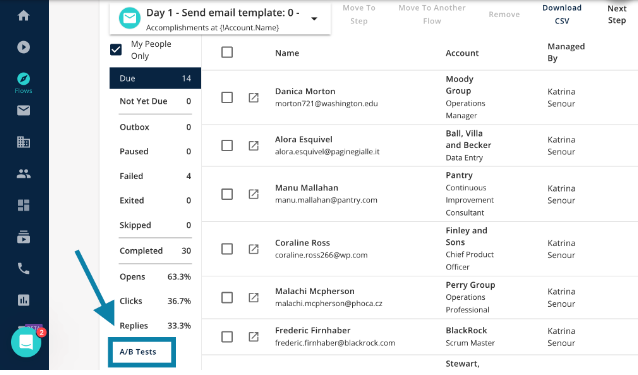Expand the Day 1 step dropdown arrow
Viewport: 638px width, 375px height.
pos(314,19)
